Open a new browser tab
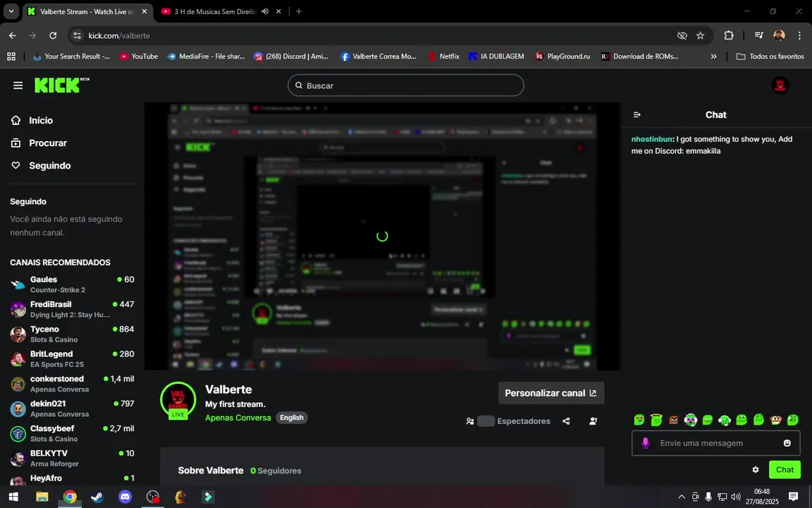812x508 pixels. [x=299, y=11]
